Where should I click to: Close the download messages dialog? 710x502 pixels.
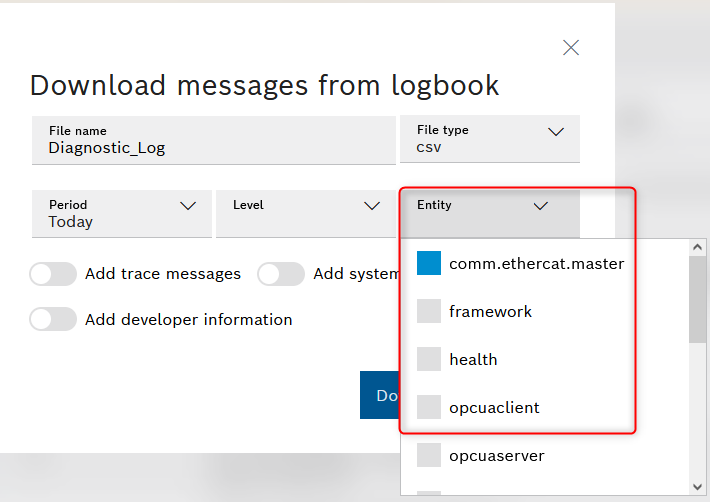tap(571, 47)
